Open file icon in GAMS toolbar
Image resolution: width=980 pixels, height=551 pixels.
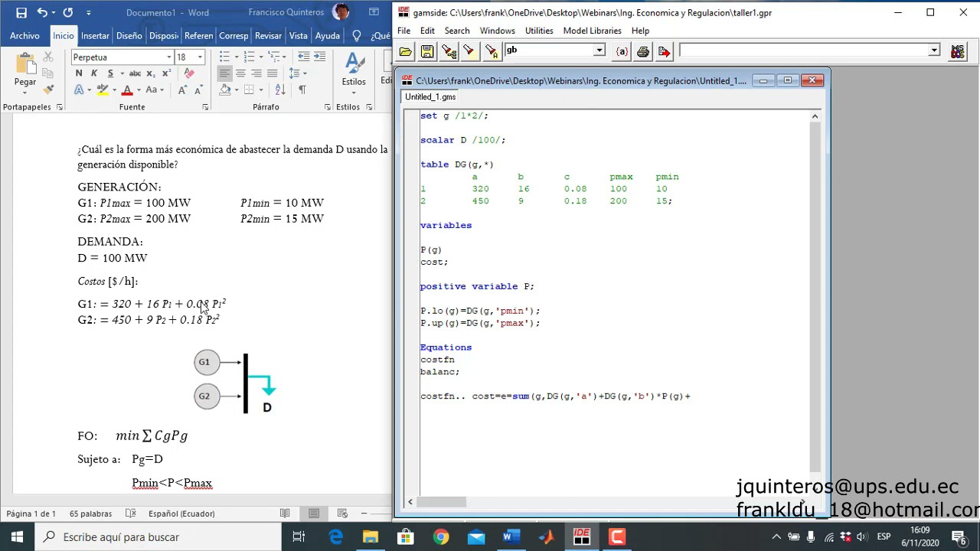pos(405,51)
